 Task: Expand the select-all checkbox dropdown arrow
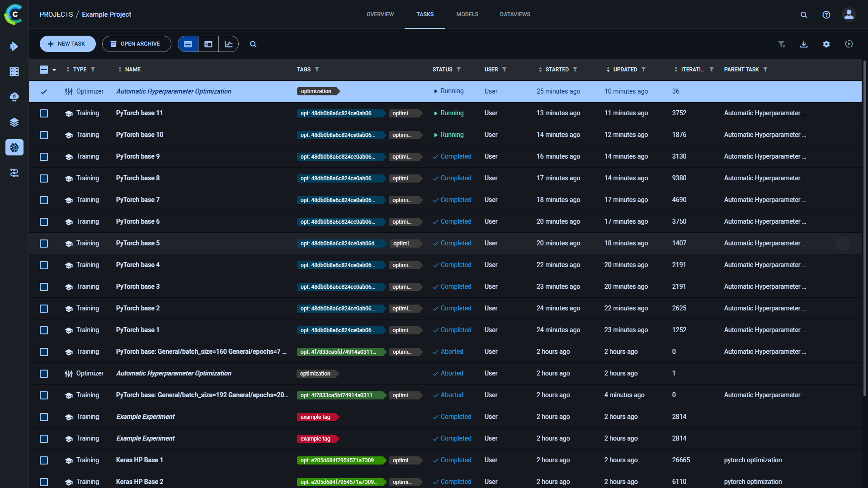point(54,70)
